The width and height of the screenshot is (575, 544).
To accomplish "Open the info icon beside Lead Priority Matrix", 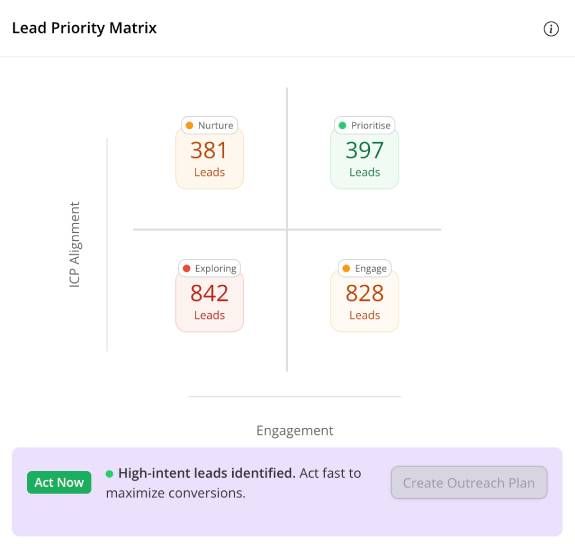I will 551,29.
